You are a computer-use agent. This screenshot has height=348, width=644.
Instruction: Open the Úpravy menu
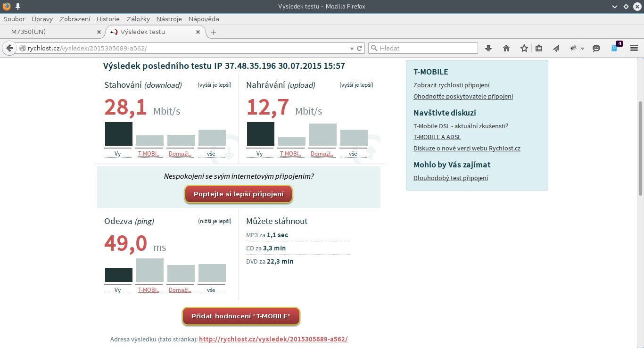[42, 19]
